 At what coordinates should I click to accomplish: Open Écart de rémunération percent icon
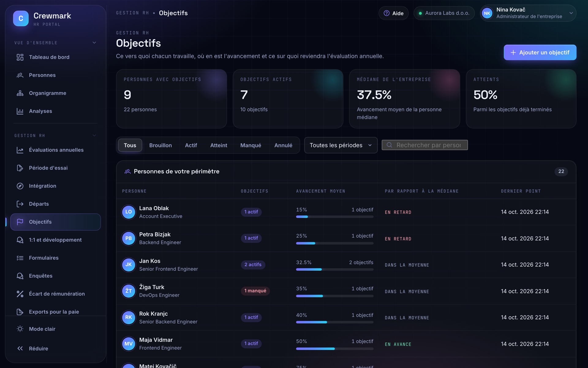click(20, 294)
